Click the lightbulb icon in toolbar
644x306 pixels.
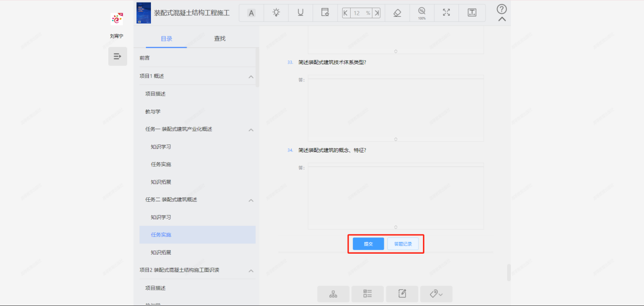[276, 13]
